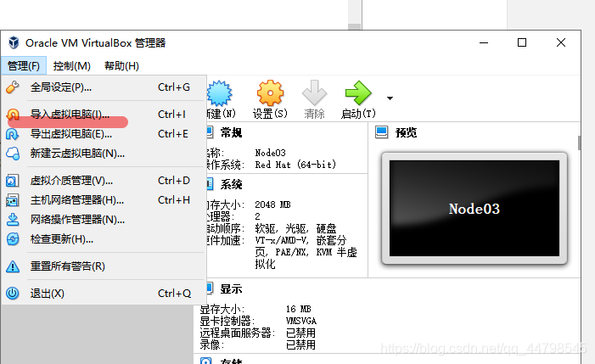Click the warning triangle icon
This screenshot has height=364, width=595.
[x=13, y=266]
